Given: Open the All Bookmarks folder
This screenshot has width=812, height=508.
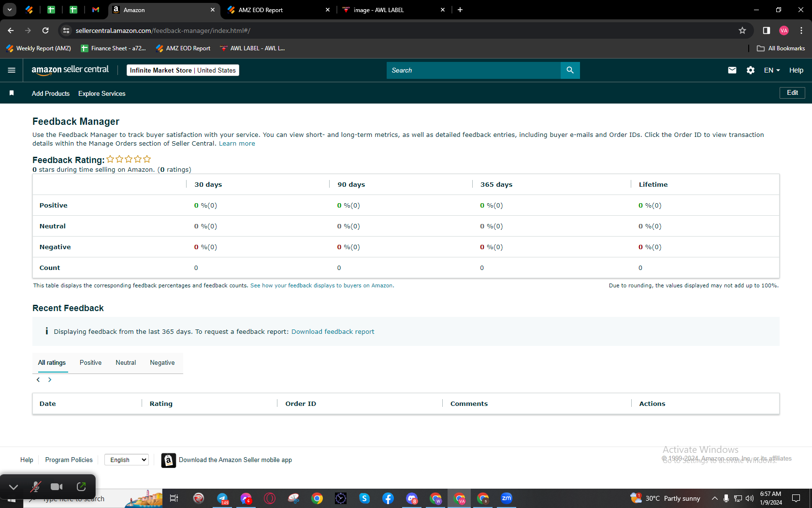Looking at the screenshot, I should coord(781,48).
